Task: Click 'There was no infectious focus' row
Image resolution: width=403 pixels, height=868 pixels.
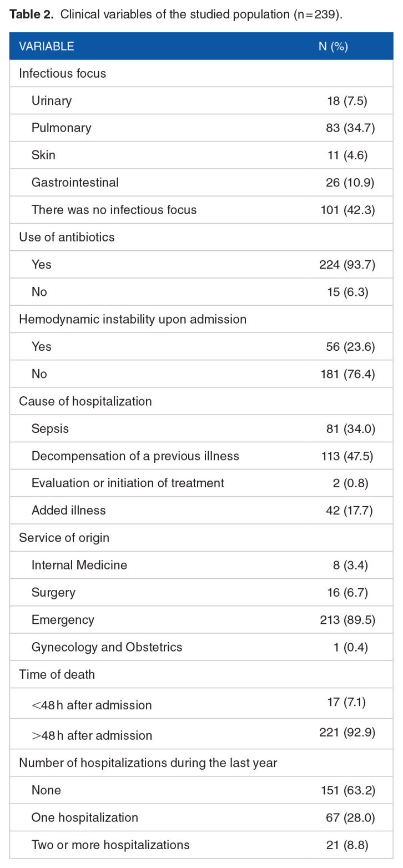Action: point(114,210)
